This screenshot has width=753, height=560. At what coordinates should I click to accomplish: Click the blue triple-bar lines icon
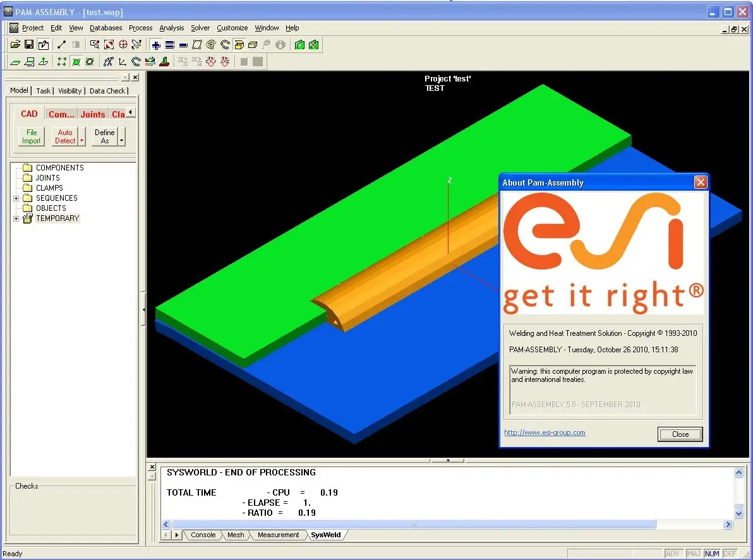click(169, 45)
